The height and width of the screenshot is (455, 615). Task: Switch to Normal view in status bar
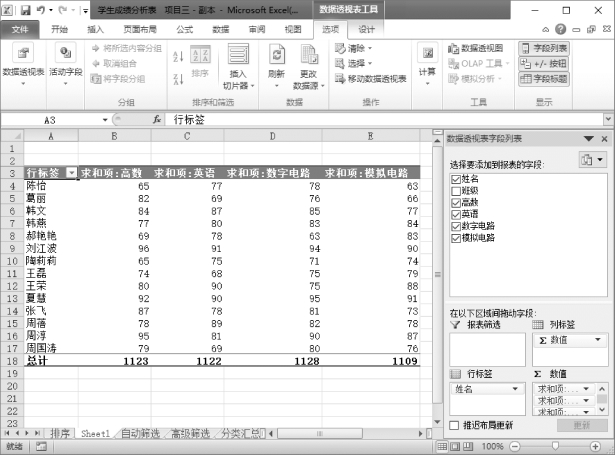pyautogui.click(x=442, y=446)
